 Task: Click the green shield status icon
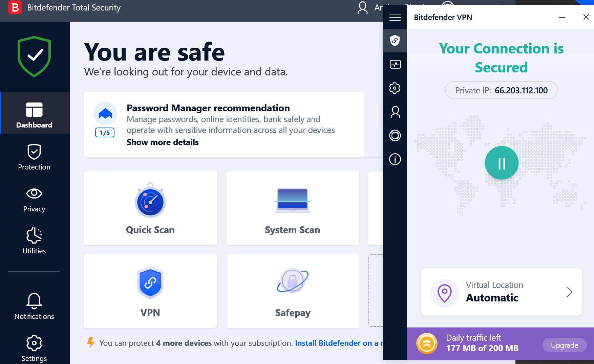34,56
